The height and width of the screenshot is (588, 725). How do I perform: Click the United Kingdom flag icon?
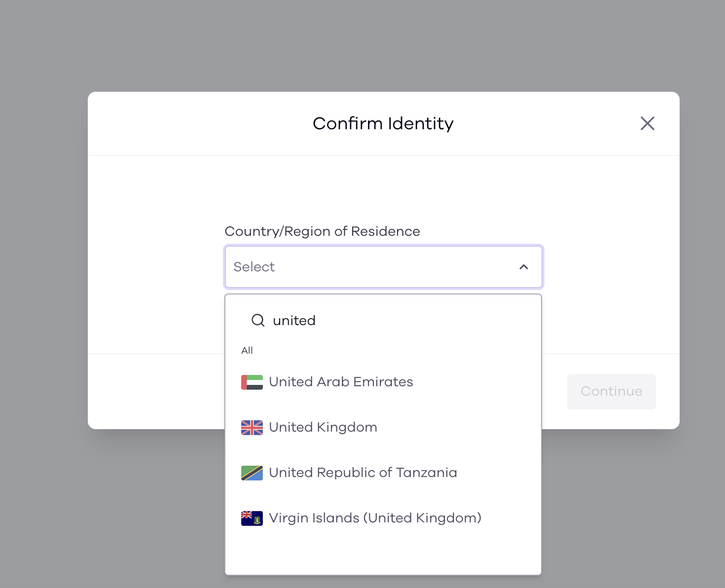(252, 427)
